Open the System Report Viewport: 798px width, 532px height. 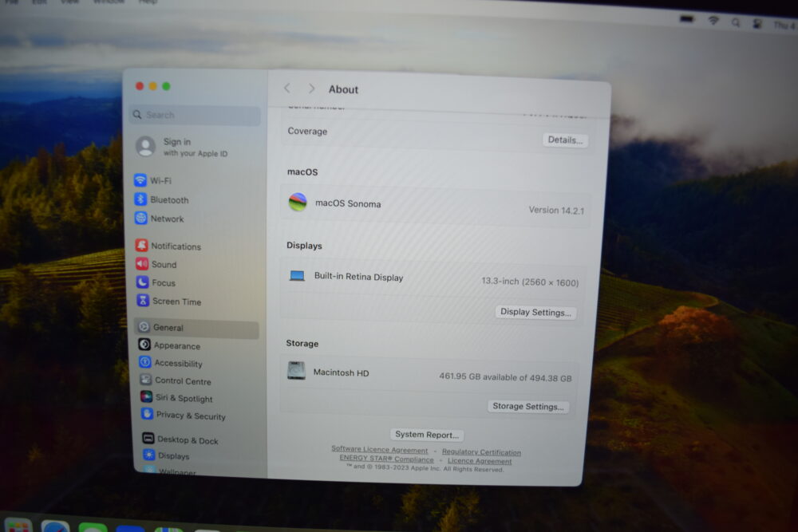[x=426, y=435]
